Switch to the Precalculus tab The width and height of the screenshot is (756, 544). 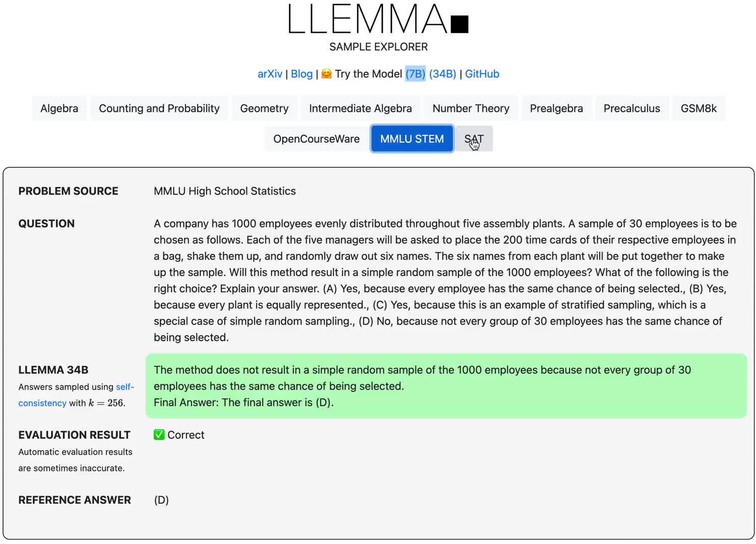coord(632,108)
